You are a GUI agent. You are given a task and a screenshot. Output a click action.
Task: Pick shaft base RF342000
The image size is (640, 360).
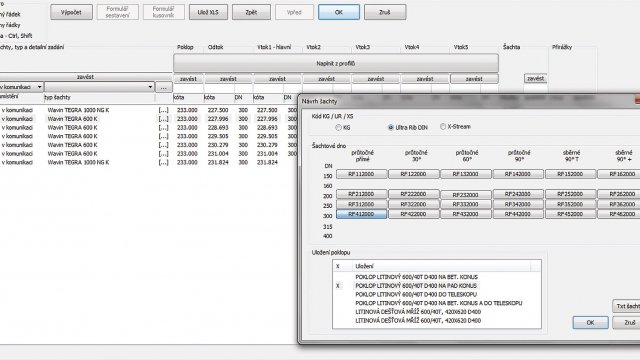tap(518, 204)
